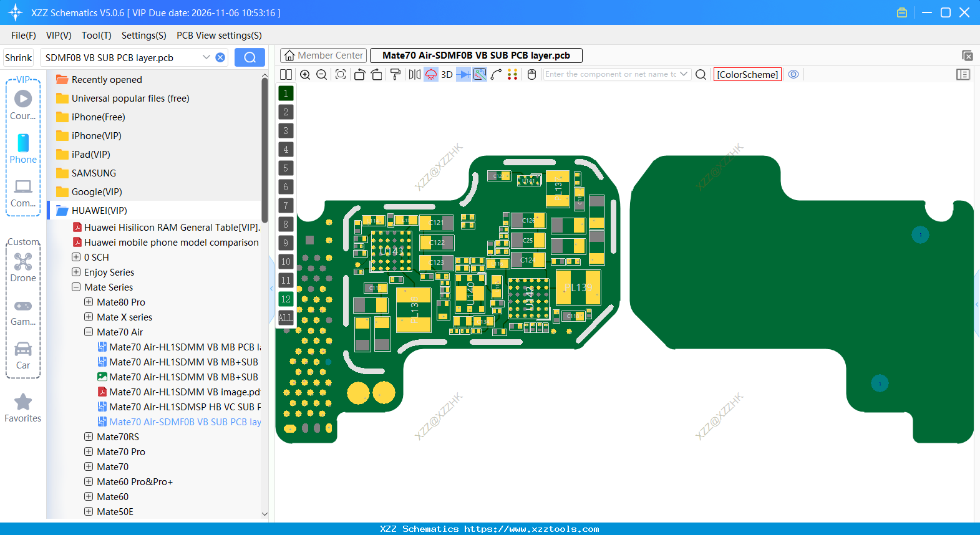Select the trace route curve tool
Screen dimensions: 980x535
tap(497, 74)
